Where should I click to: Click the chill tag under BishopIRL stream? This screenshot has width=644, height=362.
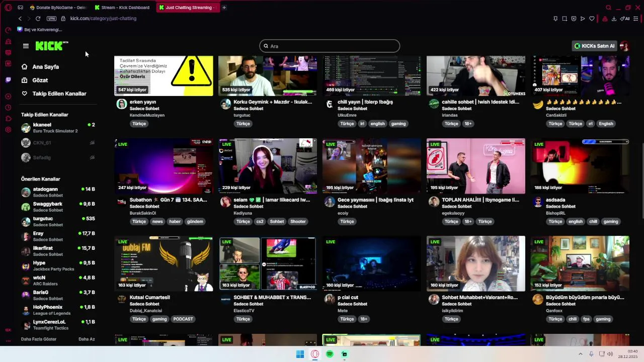point(593,222)
